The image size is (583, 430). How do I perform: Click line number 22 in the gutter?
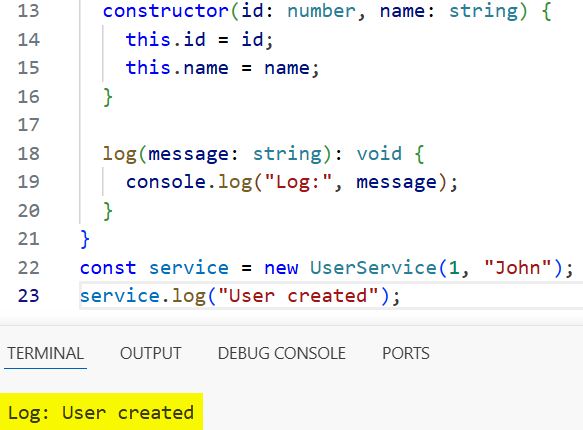click(x=28, y=268)
